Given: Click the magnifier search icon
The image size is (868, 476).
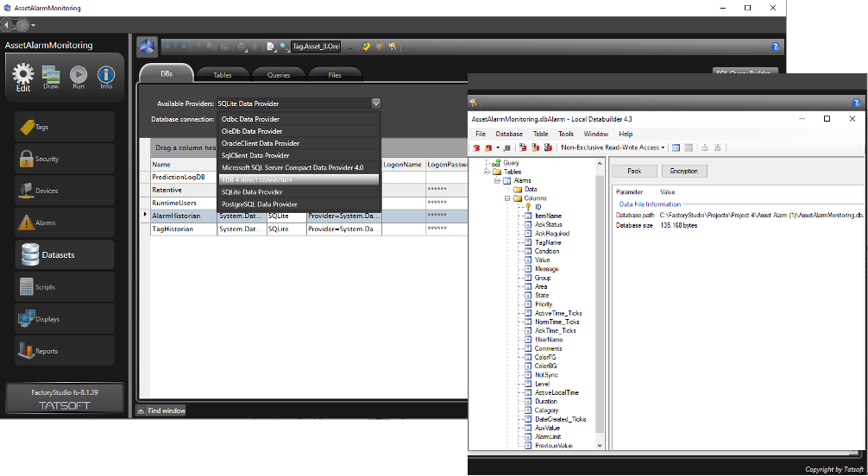Looking at the screenshot, I should tap(283, 47).
